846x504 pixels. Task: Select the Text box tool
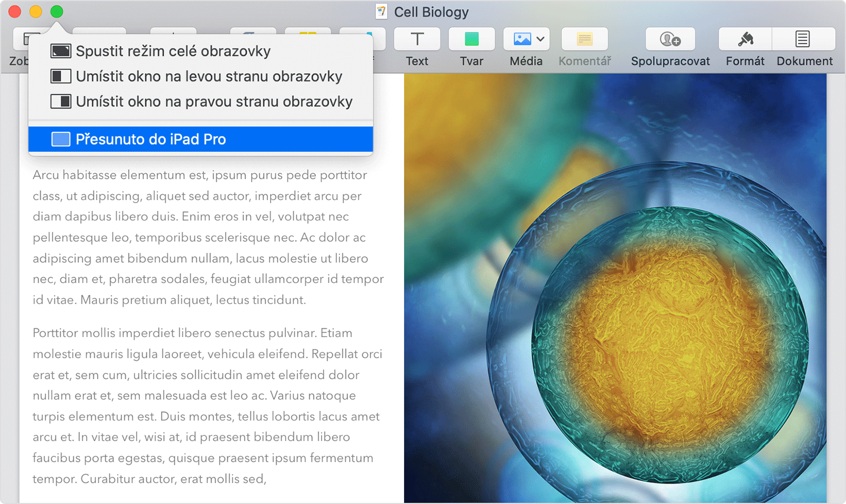417,40
